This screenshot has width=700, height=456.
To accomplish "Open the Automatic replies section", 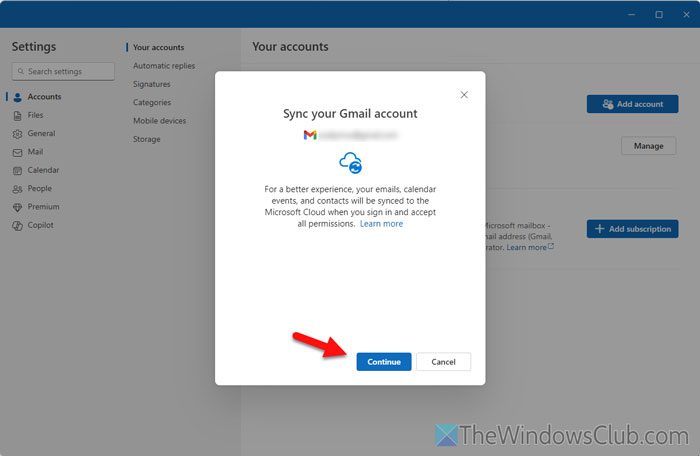I will pos(164,66).
